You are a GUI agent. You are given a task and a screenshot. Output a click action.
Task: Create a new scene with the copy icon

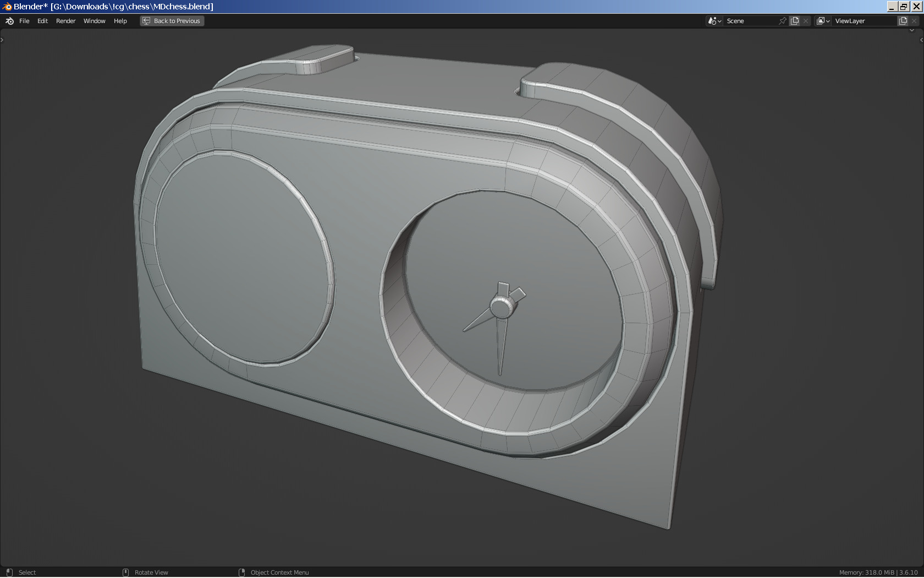pos(795,21)
